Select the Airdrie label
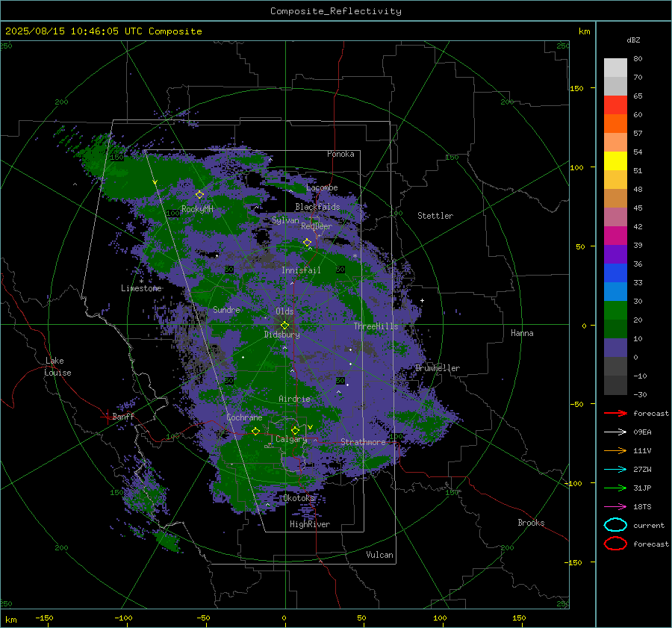 point(294,399)
